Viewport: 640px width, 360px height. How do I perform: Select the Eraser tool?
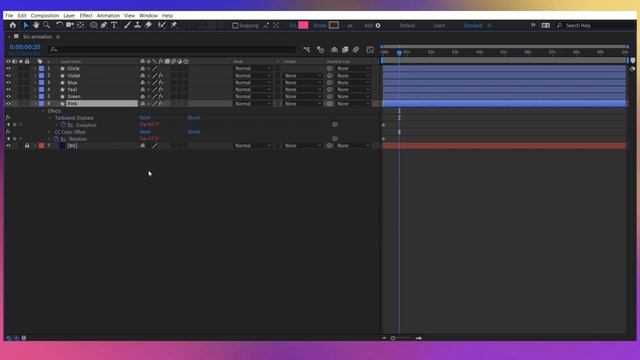pyautogui.click(x=148, y=25)
